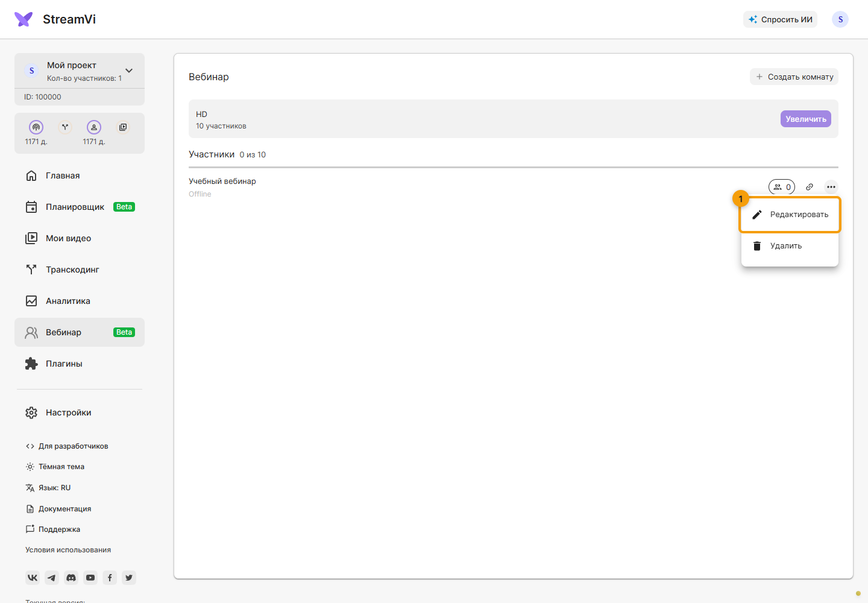Click the 'Учебный вебинар' room name
868x603 pixels.
coord(222,181)
